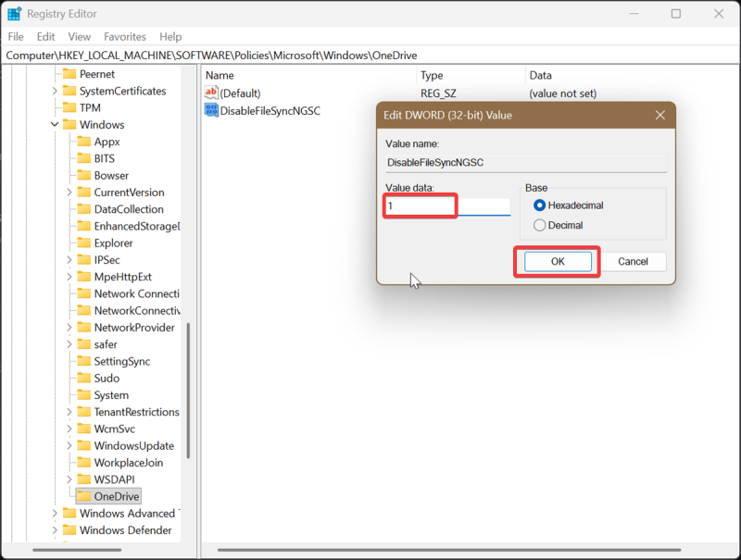Click the values pane horizontal scrollbar

449,550
